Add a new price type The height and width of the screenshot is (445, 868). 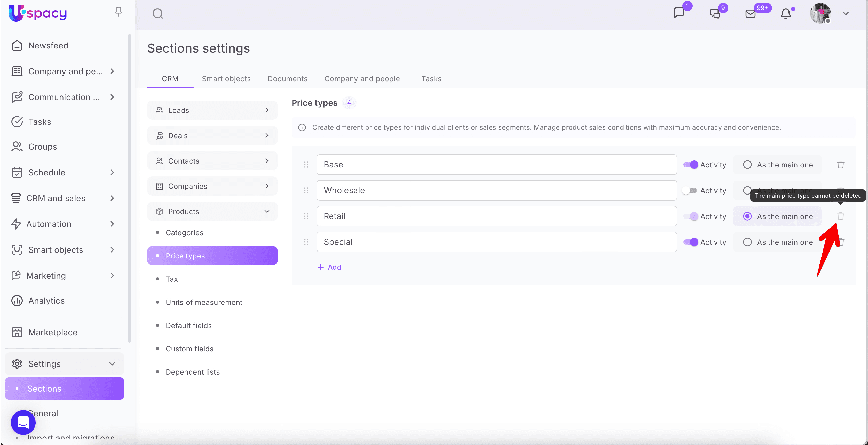329,267
